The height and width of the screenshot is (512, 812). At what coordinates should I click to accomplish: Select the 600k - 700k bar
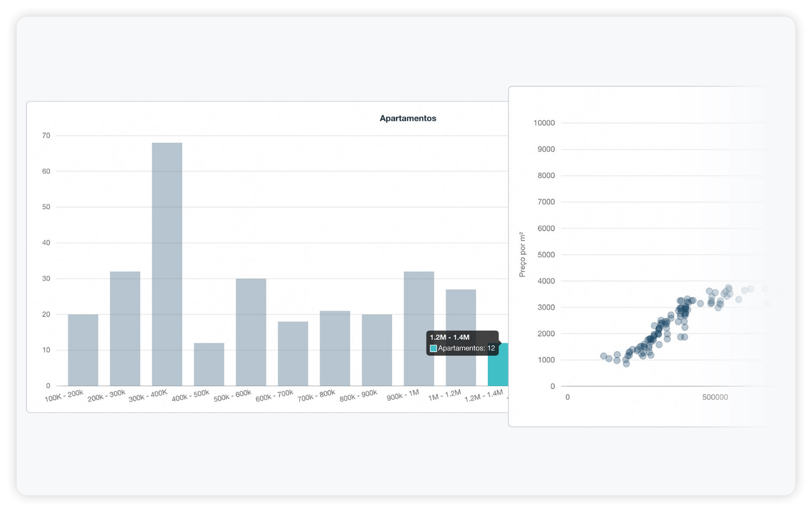click(x=293, y=353)
